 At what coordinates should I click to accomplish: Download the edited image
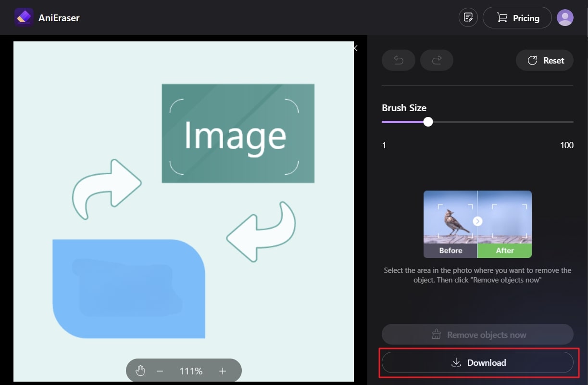[477, 362]
